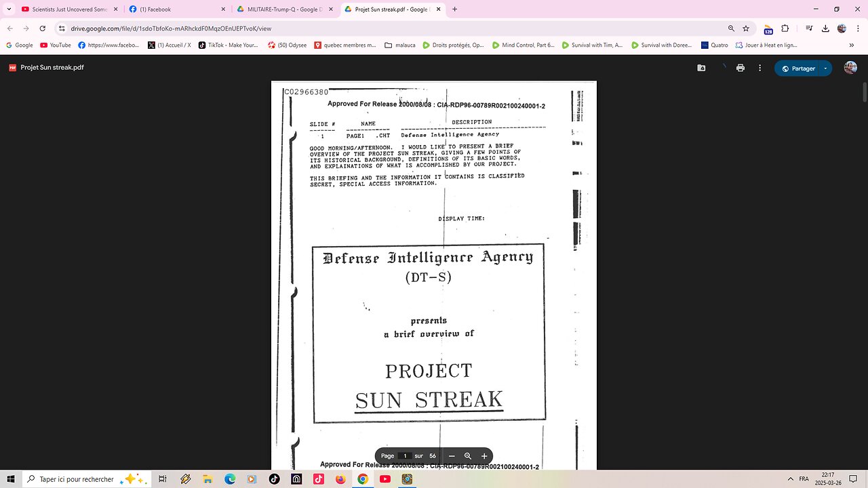View site information icon in address bar
The height and width of the screenshot is (488, 868).
62,28
